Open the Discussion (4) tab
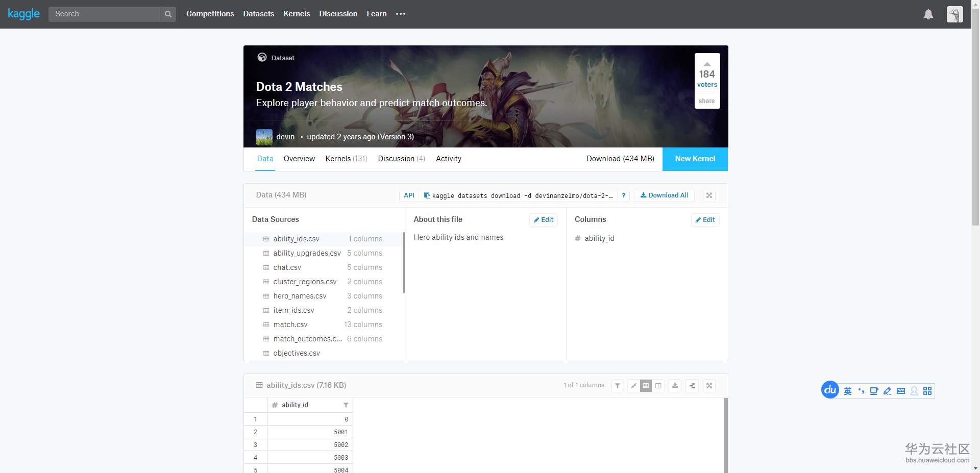Image resolution: width=980 pixels, height=473 pixels. (x=402, y=159)
